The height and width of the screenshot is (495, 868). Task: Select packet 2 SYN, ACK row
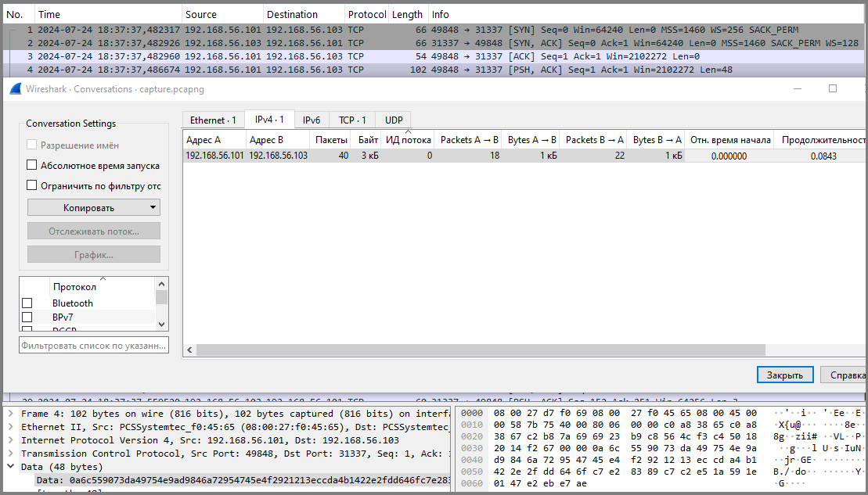pos(434,43)
